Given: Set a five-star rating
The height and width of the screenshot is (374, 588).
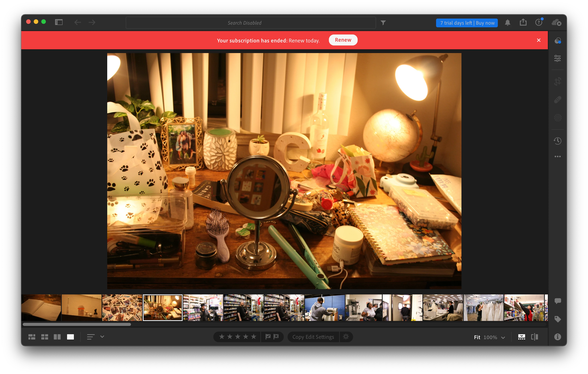Looking at the screenshot, I should (254, 337).
